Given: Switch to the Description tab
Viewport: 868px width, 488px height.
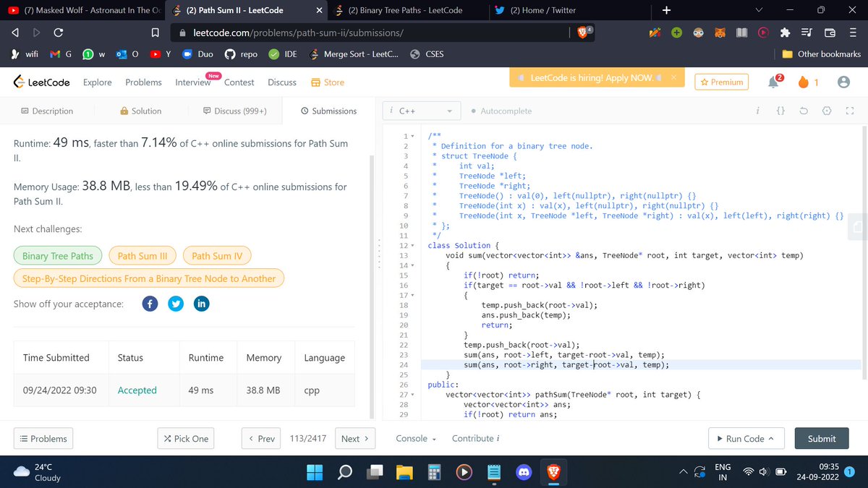Looking at the screenshot, I should (x=47, y=111).
